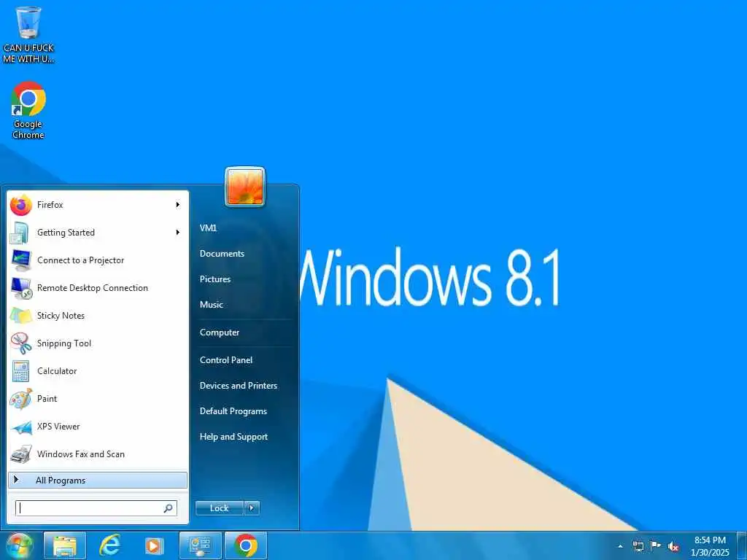Open Chrome from the taskbar
Viewport: 747px width, 560px height.
click(x=246, y=545)
